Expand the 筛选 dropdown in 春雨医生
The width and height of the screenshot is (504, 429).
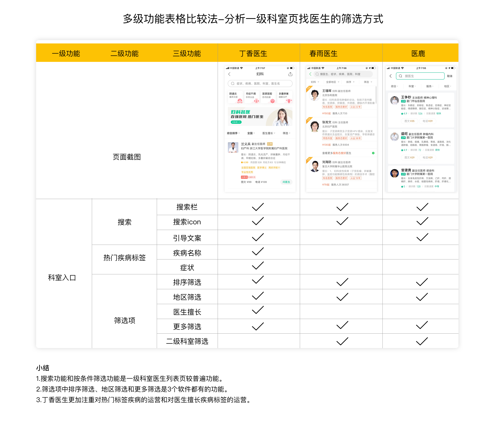click(368, 82)
